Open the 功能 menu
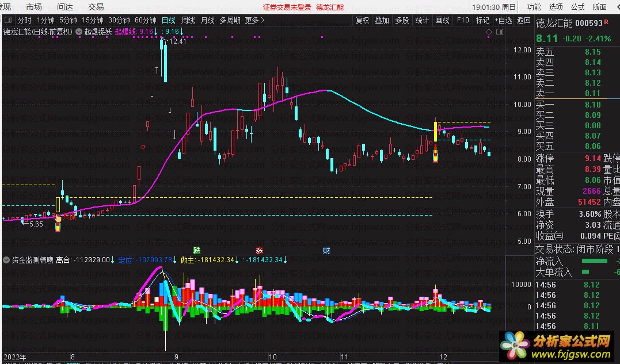This screenshot has height=364, width=620. point(534,7)
